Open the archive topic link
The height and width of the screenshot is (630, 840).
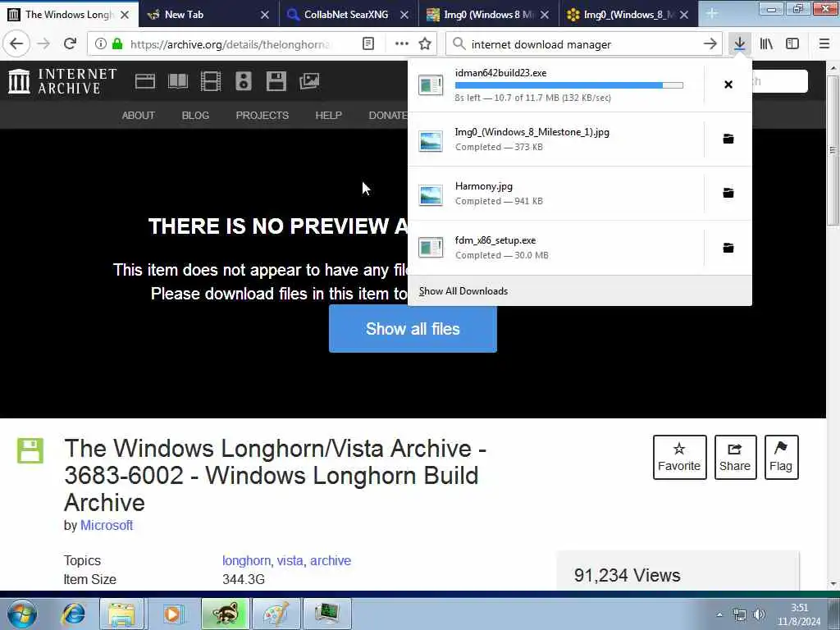click(x=331, y=560)
